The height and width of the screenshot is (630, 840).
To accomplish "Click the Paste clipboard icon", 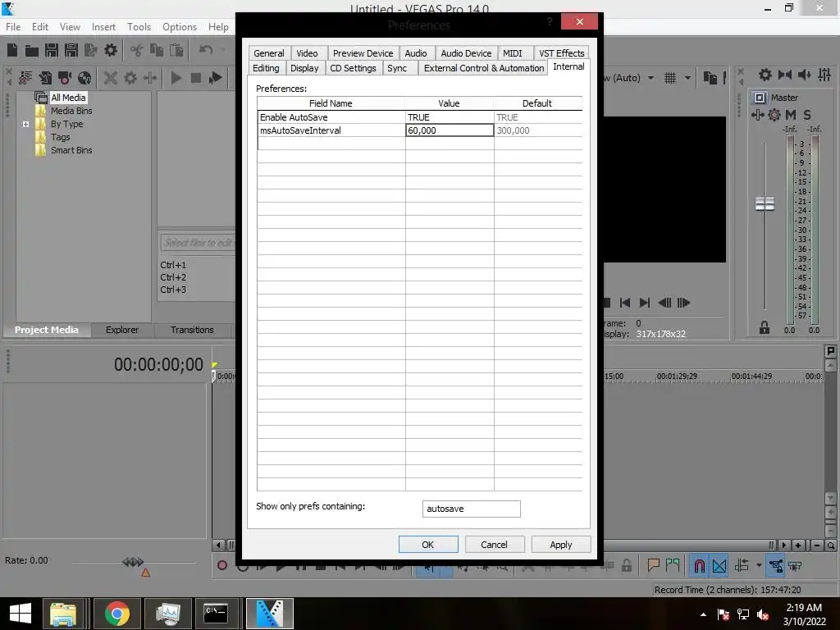I will pyautogui.click(x=176, y=50).
